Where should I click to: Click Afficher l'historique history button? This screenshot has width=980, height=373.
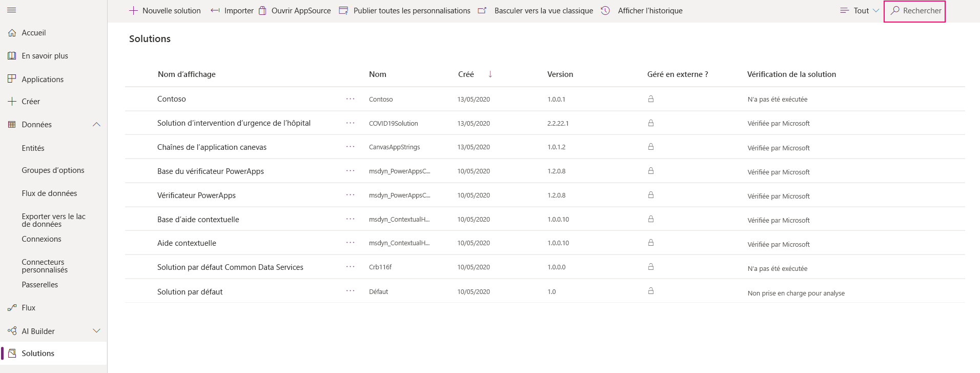(642, 11)
